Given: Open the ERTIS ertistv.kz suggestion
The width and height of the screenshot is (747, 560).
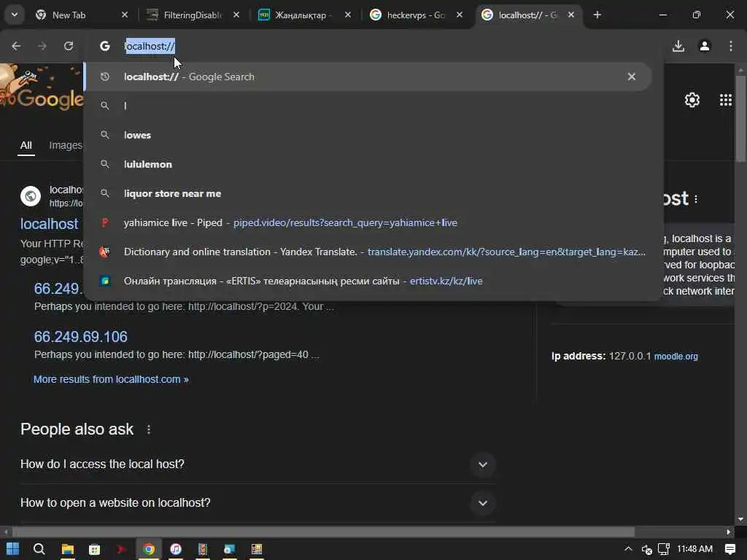Looking at the screenshot, I should point(367,281).
